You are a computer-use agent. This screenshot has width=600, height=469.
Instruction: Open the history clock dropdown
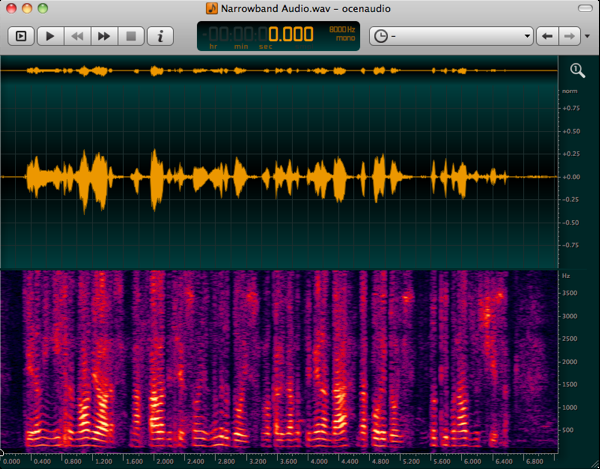450,36
